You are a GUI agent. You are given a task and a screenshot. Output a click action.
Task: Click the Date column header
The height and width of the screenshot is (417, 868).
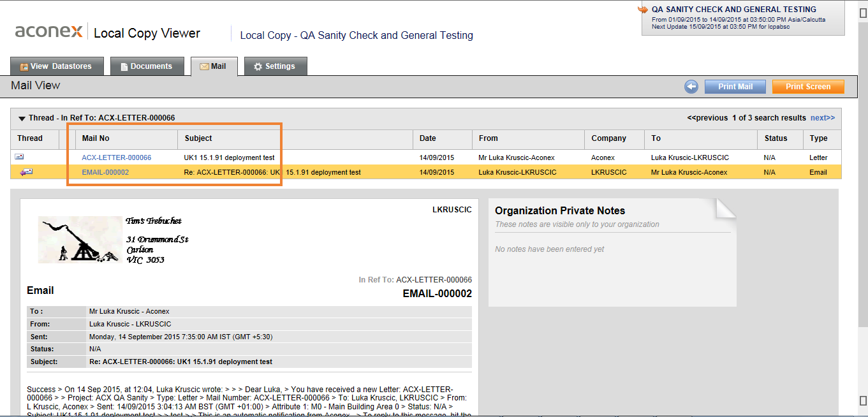[428, 138]
